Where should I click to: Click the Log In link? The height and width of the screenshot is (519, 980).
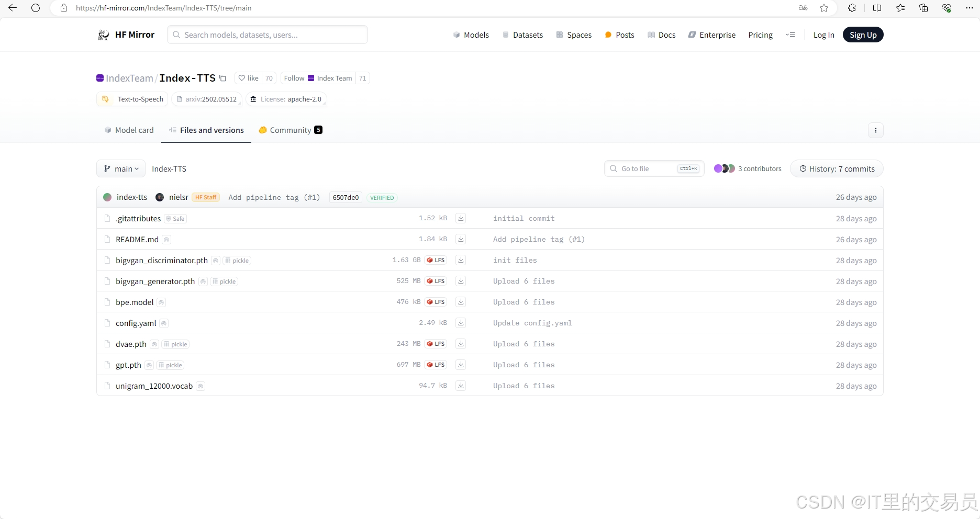pyautogui.click(x=823, y=35)
